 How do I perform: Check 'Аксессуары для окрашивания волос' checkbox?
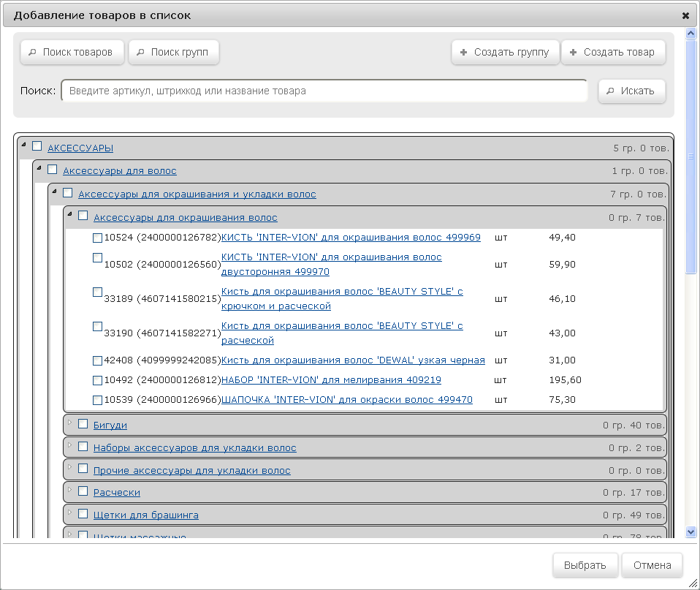83,216
